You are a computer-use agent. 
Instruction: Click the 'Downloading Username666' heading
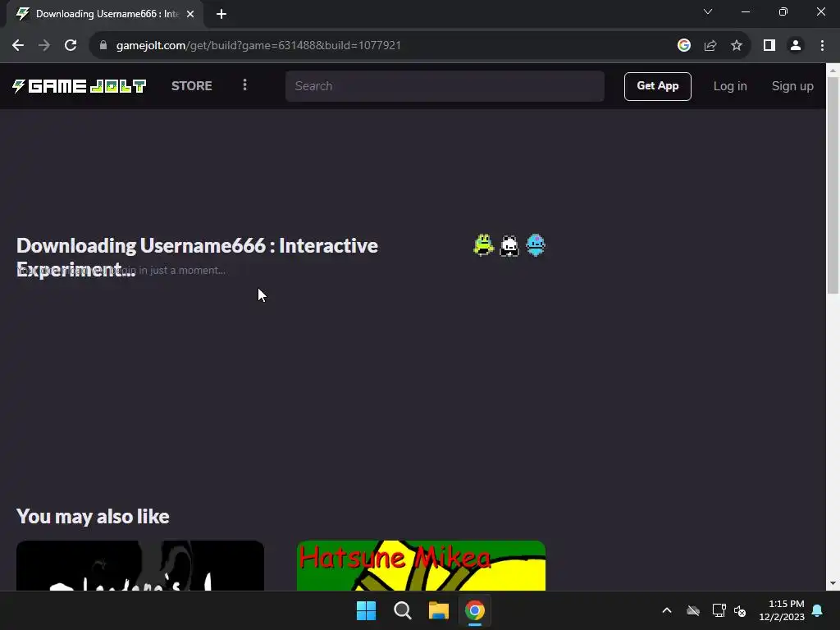coord(197,257)
